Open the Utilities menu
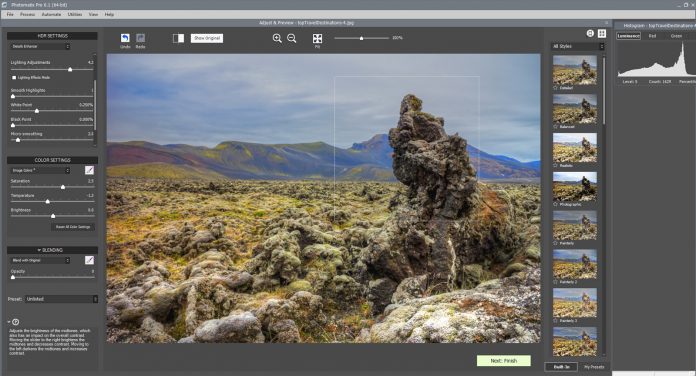The width and height of the screenshot is (696, 376). 75,14
